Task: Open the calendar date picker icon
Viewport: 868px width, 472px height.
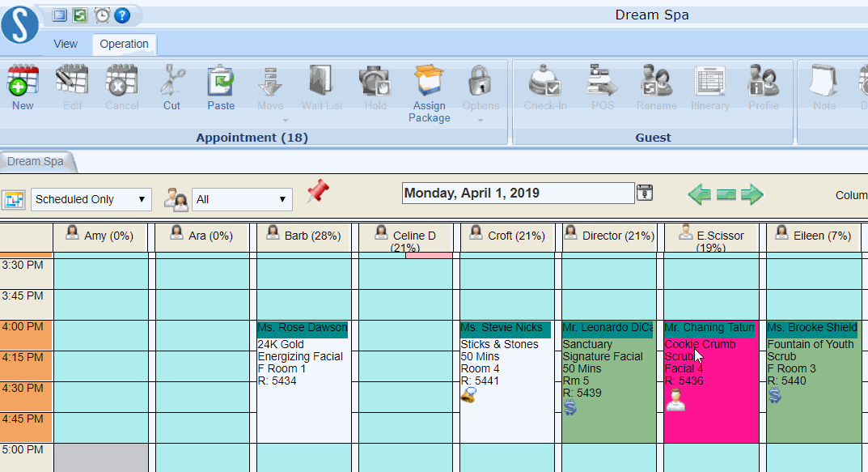Action: pos(645,193)
